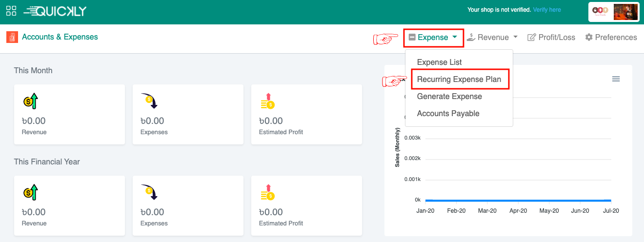644x242 pixels.
Task: Click the shop profile thumbnail
Action: (x=625, y=12)
